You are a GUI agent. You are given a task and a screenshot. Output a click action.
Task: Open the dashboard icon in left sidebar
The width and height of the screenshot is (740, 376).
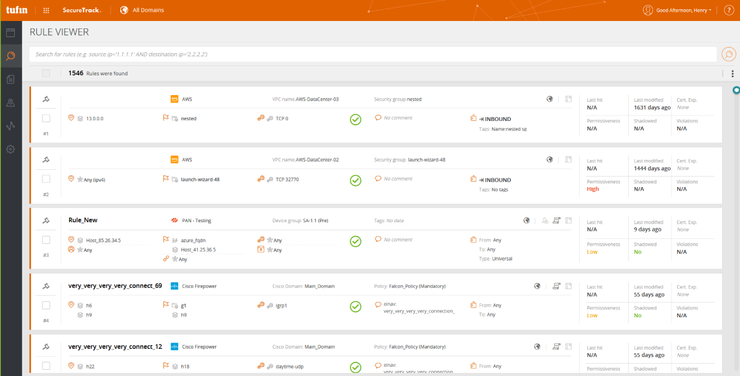coord(10,33)
